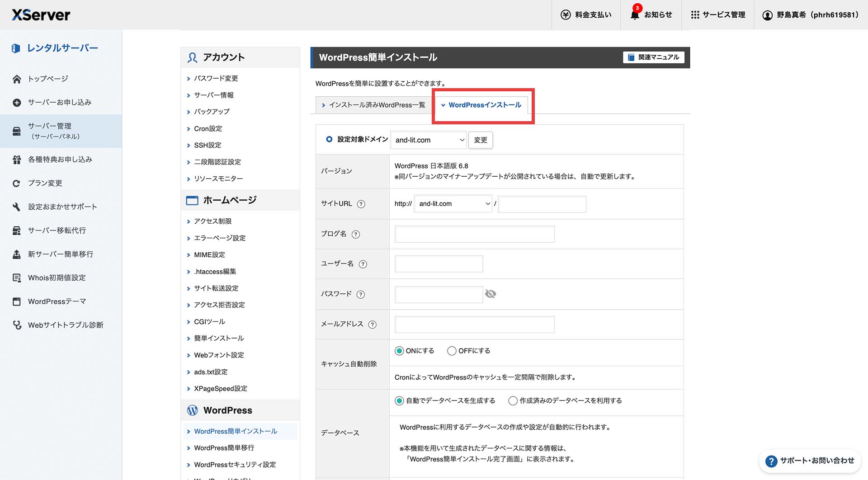This screenshot has width=868, height=480.
Task: Open the 簡単インストール link under ホームページ
Action: click(219, 338)
